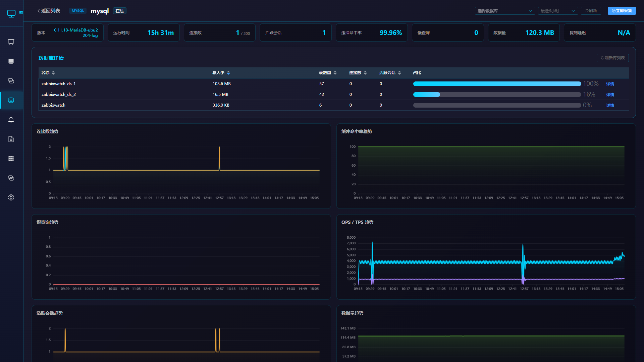The width and height of the screenshot is (644, 362).
Task: Select the zabbixwatch_ds_1 database name
Action: (59, 84)
